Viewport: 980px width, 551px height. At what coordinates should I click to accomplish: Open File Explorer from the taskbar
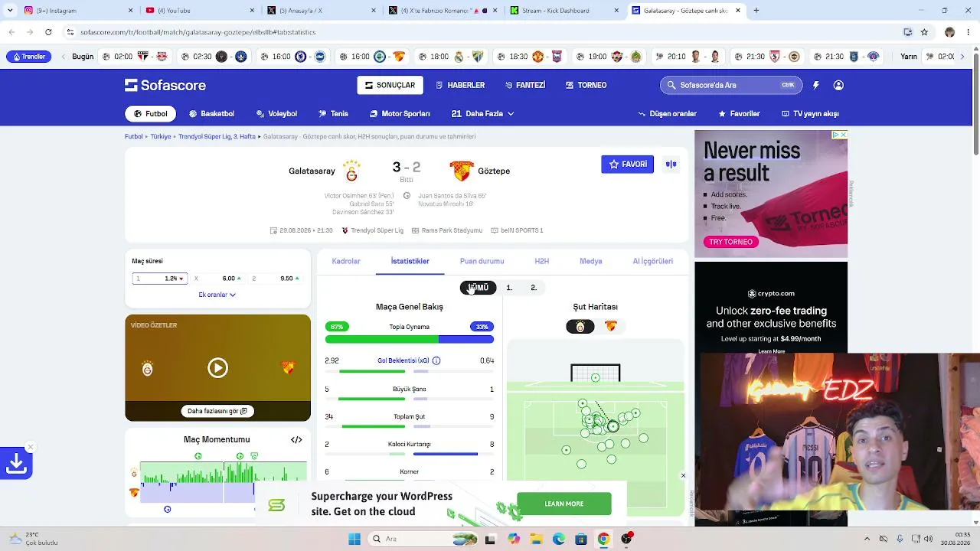[x=536, y=539]
